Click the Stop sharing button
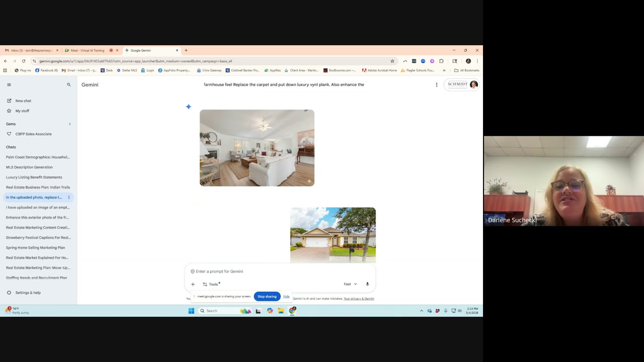Screen dimensions: 644x362 coord(267,297)
